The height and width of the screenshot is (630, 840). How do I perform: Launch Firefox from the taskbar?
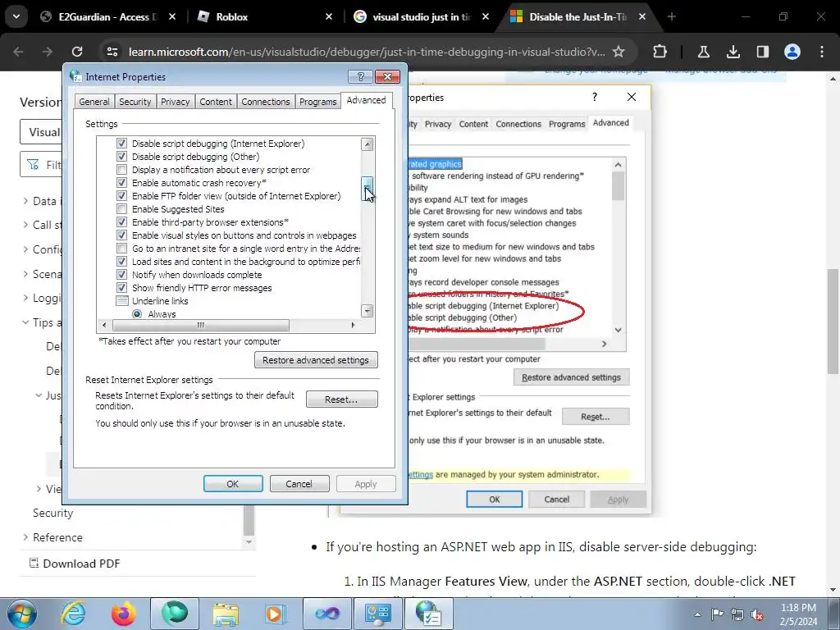tap(123, 614)
